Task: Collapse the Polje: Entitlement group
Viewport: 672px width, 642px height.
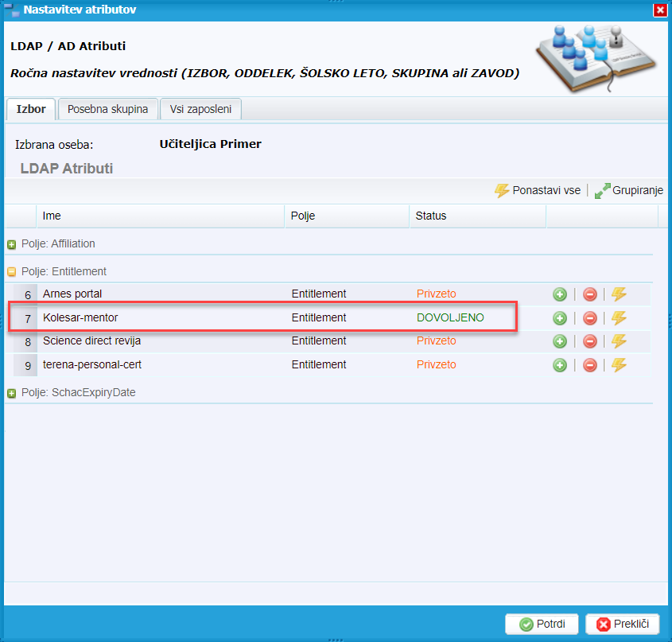Action: click(x=12, y=272)
